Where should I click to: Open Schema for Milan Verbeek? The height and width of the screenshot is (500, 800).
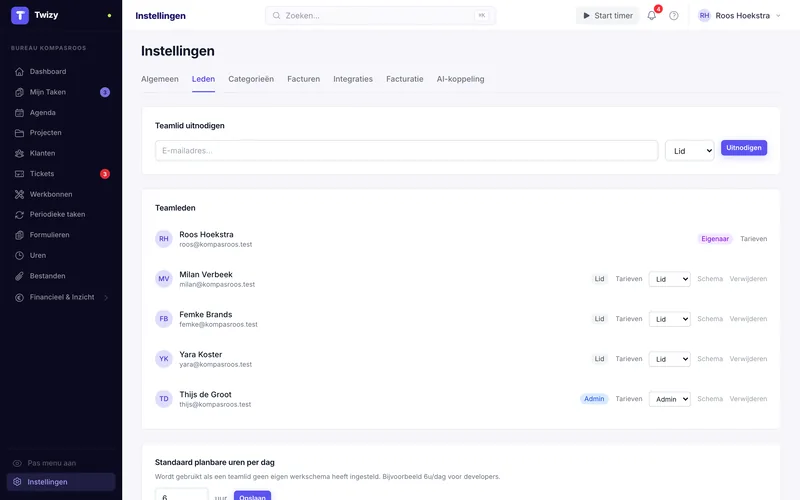point(710,279)
